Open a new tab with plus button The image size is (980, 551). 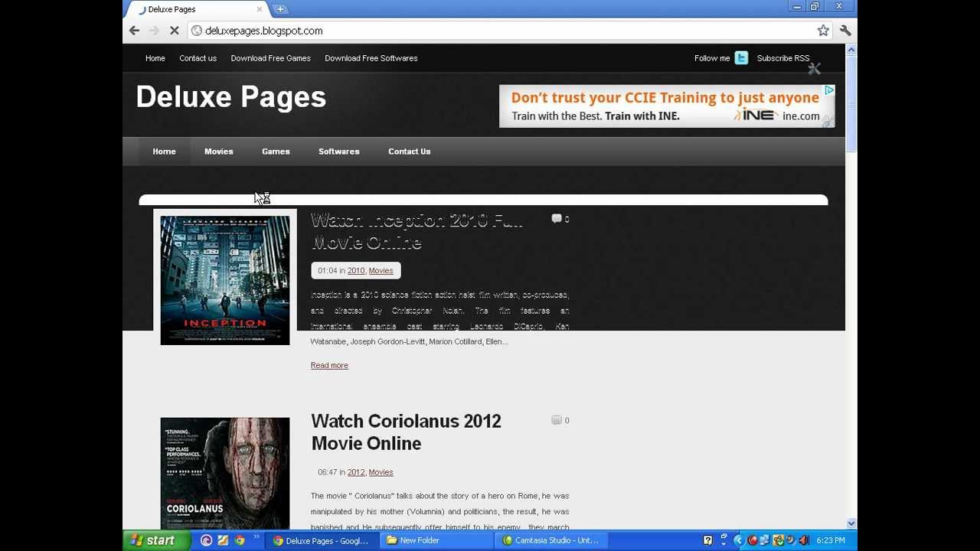(280, 9)
